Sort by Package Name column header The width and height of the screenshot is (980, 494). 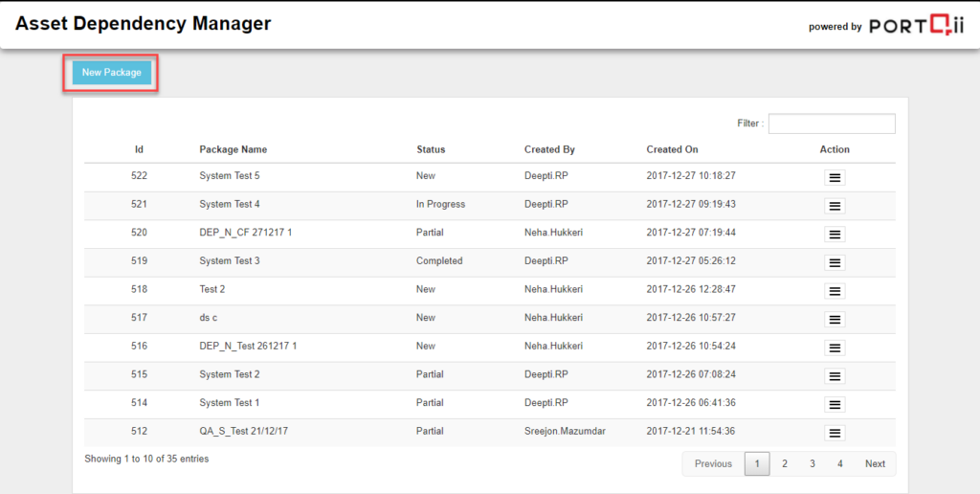click(233, 149)
